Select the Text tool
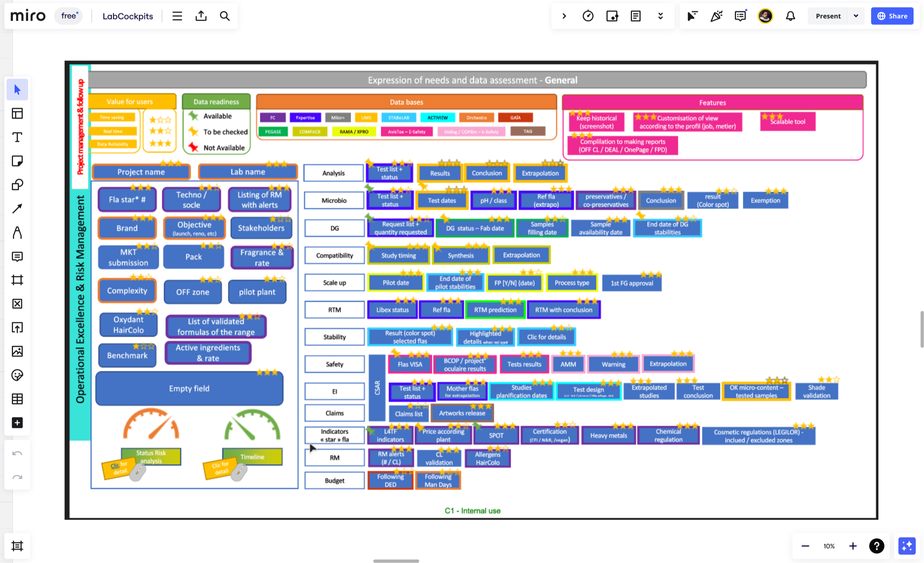The image size is (924, 563). [x=17, y=137]
